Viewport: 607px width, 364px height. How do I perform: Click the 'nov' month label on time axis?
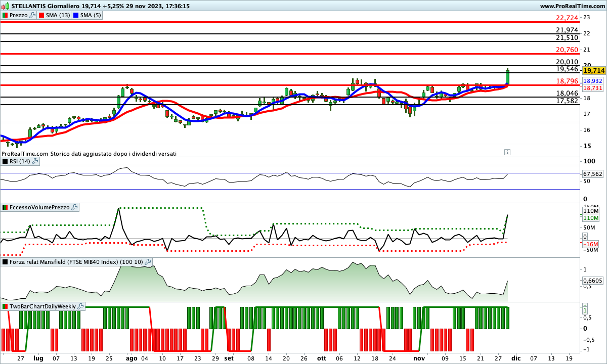(419, 358)
